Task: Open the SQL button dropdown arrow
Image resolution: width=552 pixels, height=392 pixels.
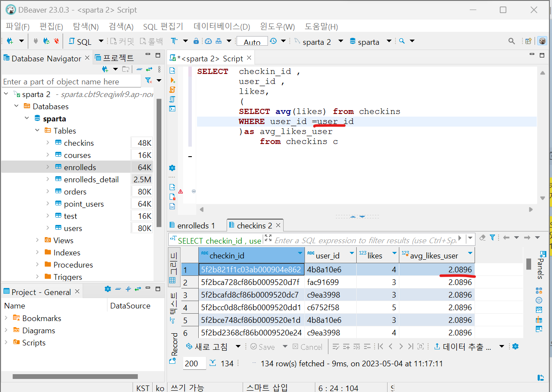Action: [101, 41]
